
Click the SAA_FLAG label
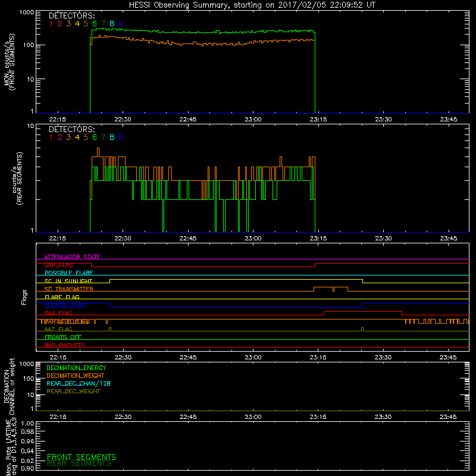[58, 313]
